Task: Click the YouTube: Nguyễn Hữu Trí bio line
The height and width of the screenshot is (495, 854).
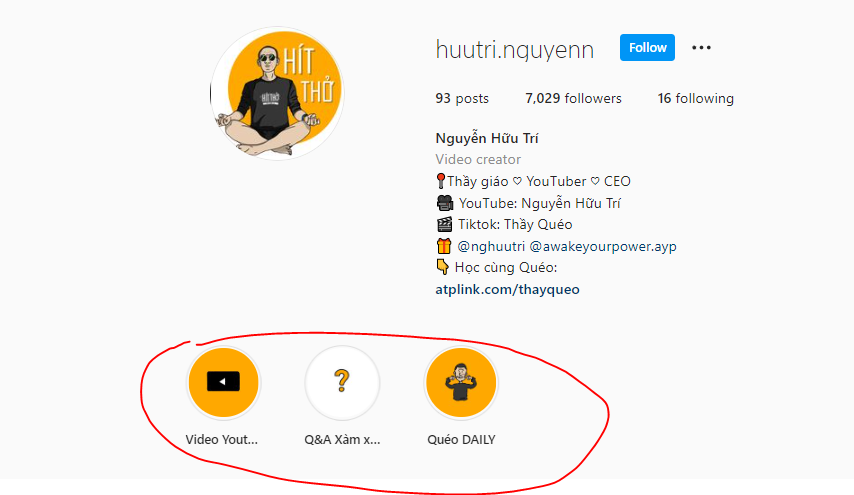Action: point(528,203)
